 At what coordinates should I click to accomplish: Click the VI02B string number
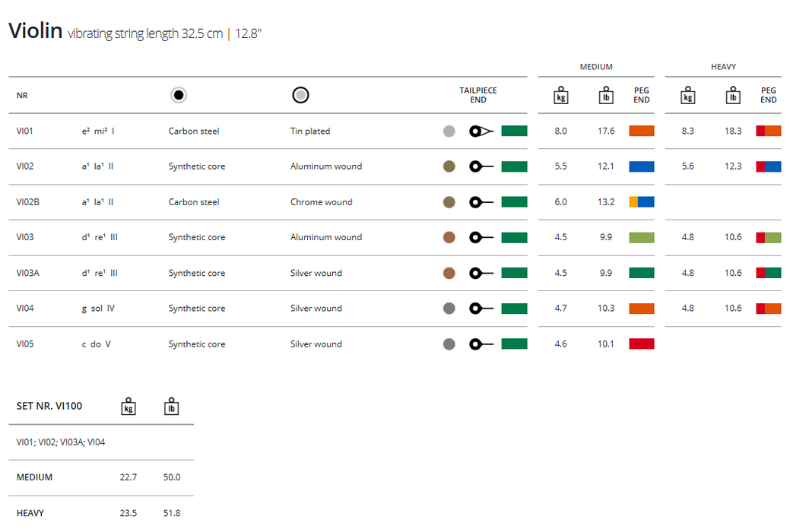(27, 202)
